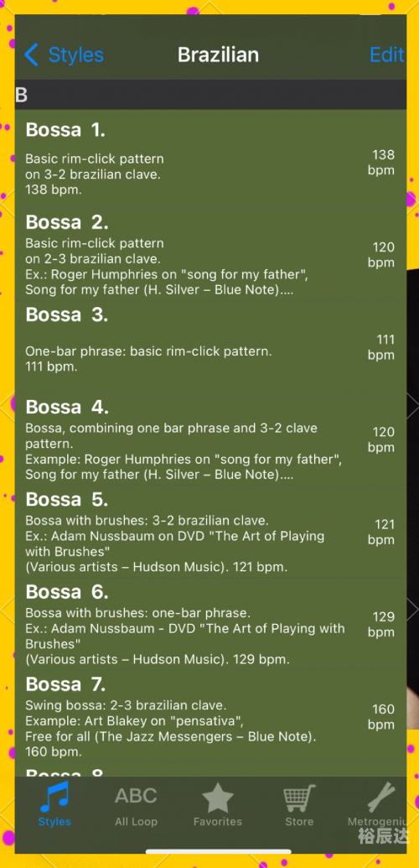
Task: Tap the back chevron next to Styles
Action: [x=32, y=55]
